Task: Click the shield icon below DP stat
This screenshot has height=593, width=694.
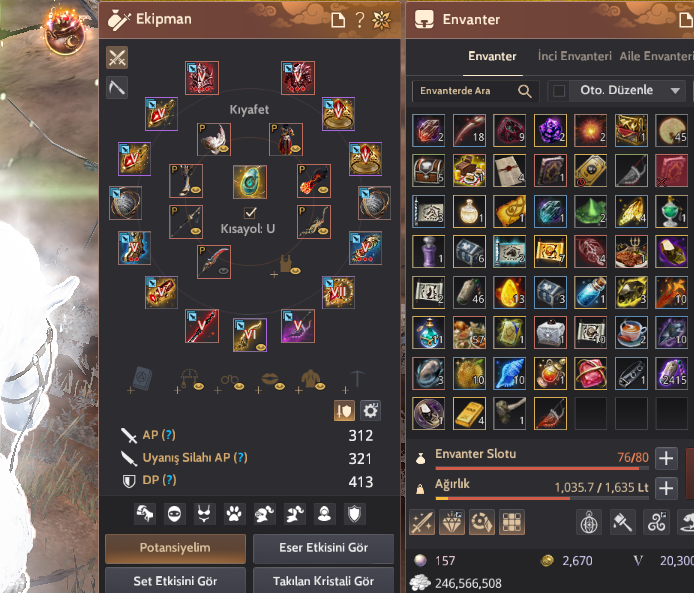Action: pos(355,514)
